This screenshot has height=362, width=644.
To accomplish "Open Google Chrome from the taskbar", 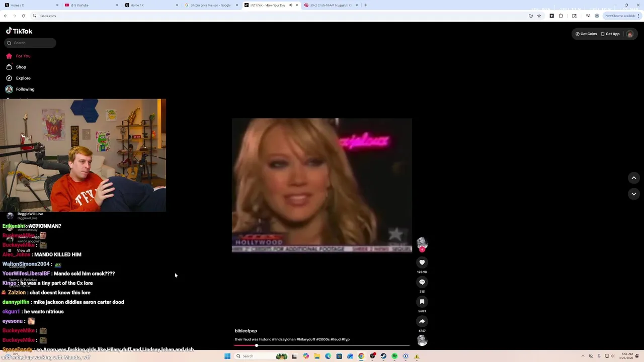I will [x=361, y=356].
